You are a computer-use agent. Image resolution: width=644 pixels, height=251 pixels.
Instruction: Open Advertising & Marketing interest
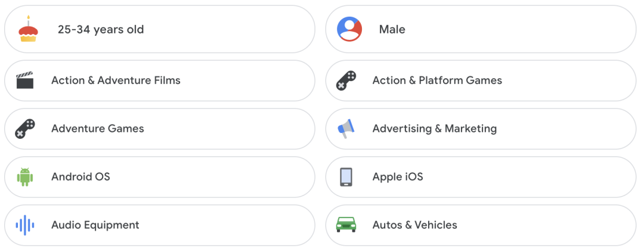[x=481, y=129]
